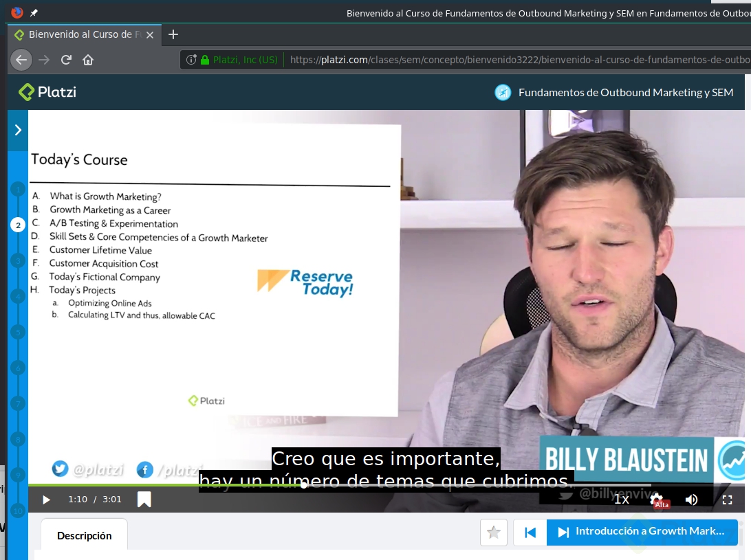Go to previous class
This screenshot has height=560, width=751.
click(530, 533)
